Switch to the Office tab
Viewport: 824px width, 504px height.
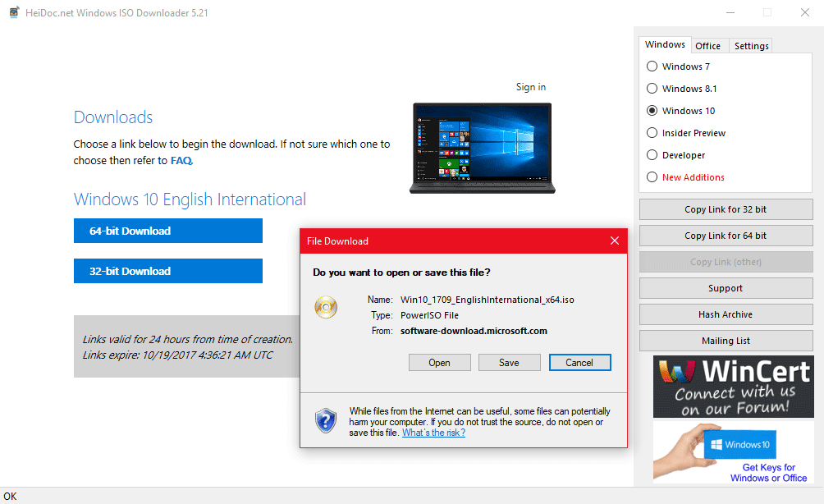point(707,46)
